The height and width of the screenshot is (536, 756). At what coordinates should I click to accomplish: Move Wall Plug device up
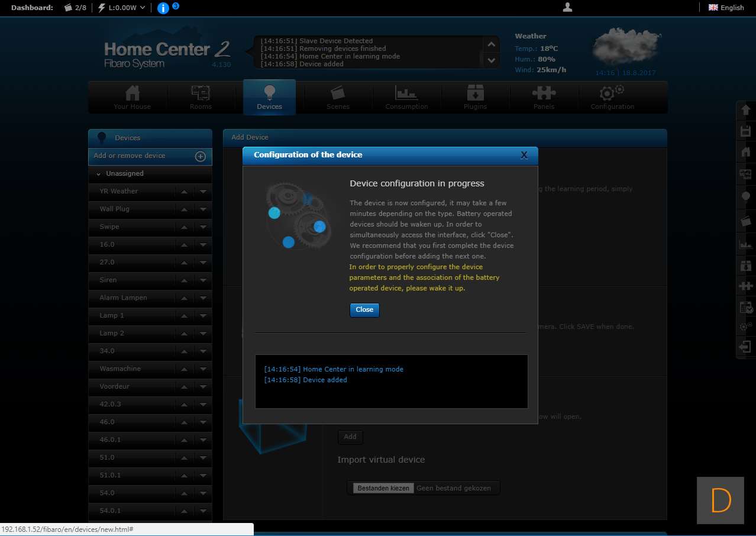coord(184,209)
